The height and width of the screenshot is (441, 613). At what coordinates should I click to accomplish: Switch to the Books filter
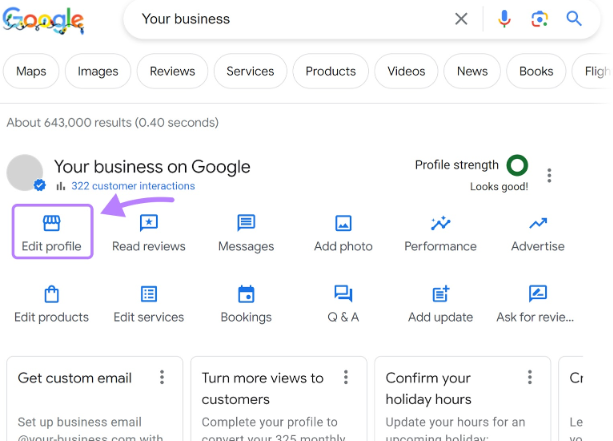click(536, 71)
